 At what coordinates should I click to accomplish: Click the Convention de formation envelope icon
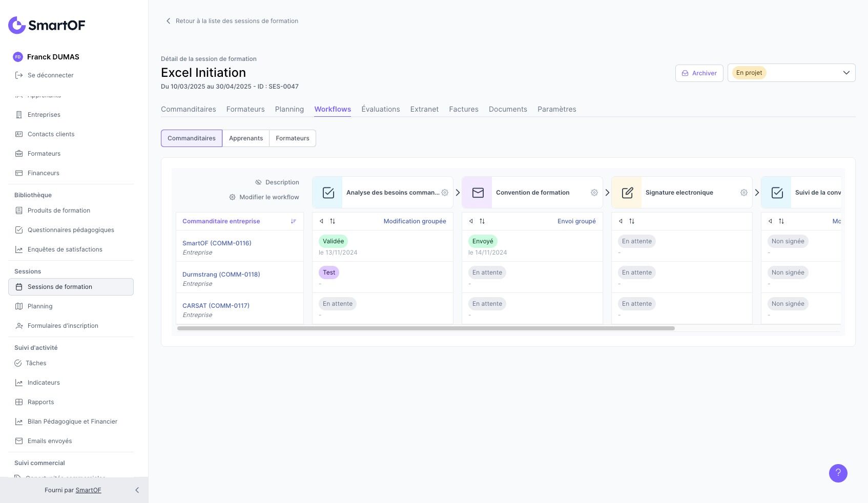pyautogui.click(x=478, y=193)
